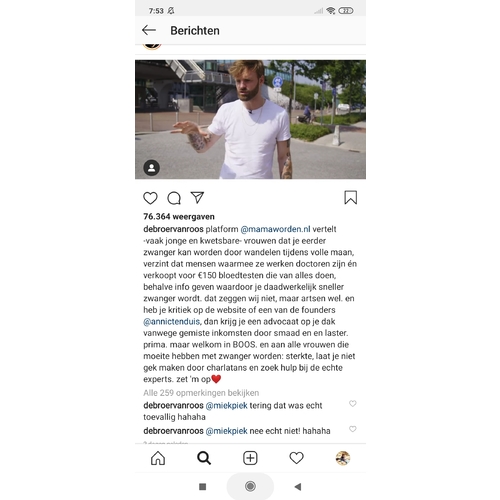This screenshot has height=500, width=500.
Task: Open the Search tab magnifier icon
Action: pos(204,458)
